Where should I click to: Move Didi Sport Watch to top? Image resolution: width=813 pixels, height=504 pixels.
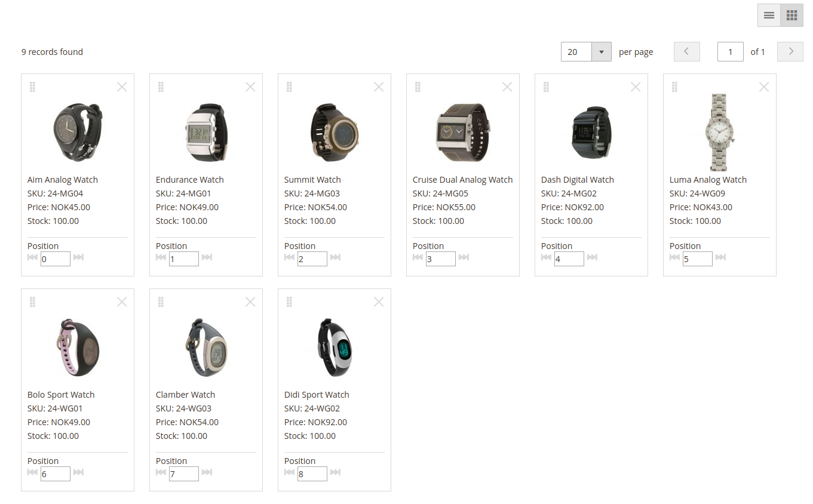pos(289,472)
